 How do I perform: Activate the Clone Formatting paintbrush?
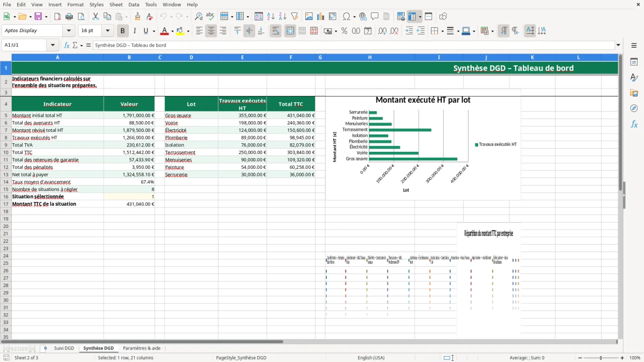[137, 17]
